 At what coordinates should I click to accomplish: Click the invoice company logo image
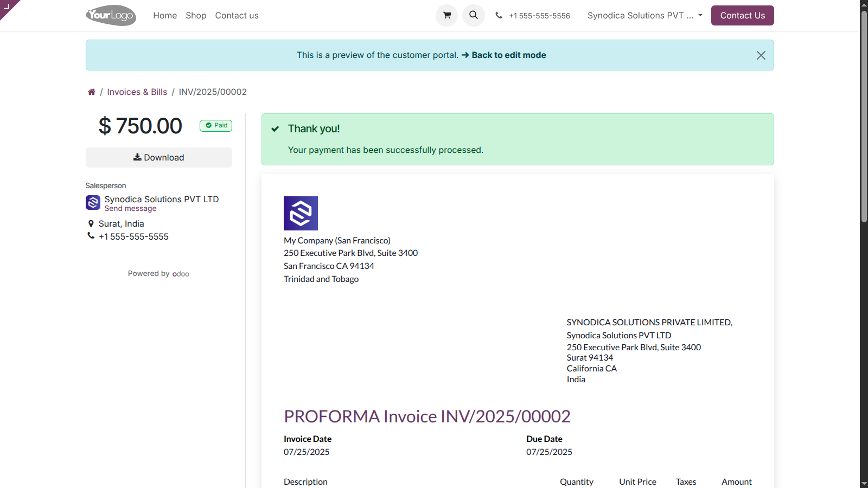301,213
